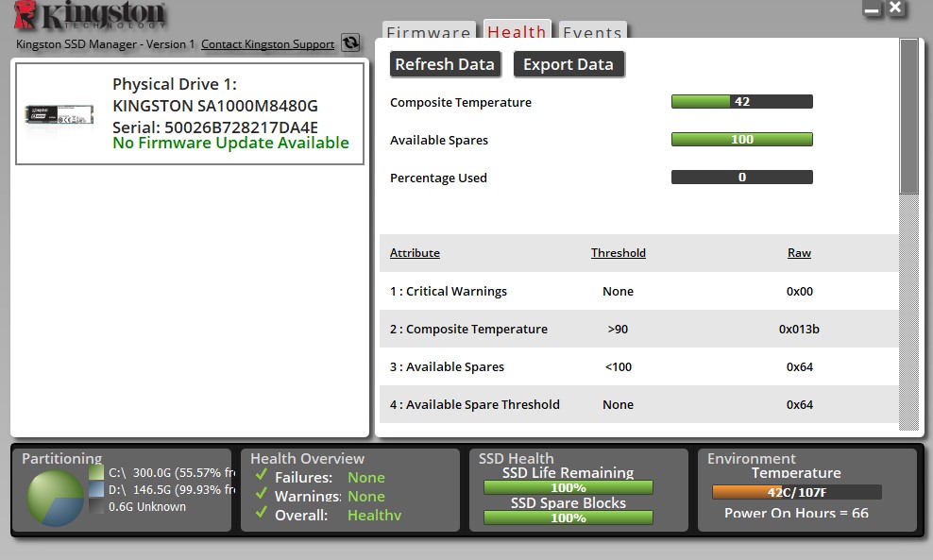Click the 'Power On Hours = 66' text
The width and height of the screenshot is (933, 560).
click(x=796, y=513)
